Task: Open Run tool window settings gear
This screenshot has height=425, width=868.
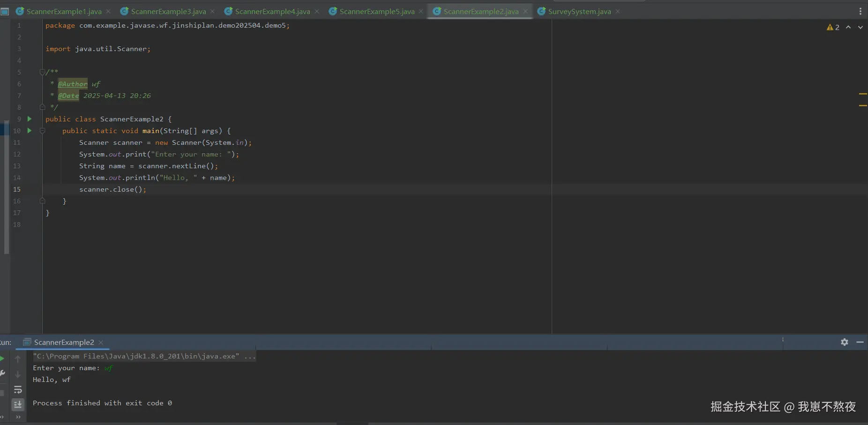Action: [x=845, y=342]
